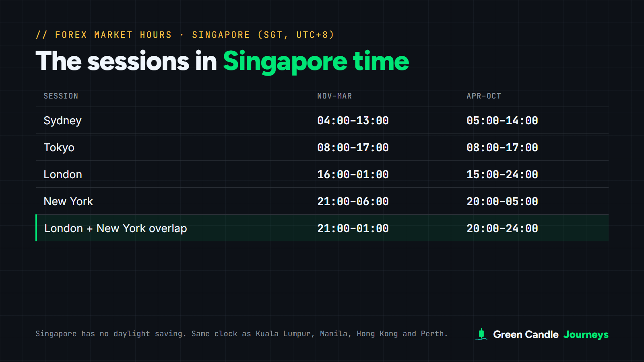644x362 pixels.
Task: Select Sydney Nov-Mar time 04:00-13:00
Action: (353, 121)
